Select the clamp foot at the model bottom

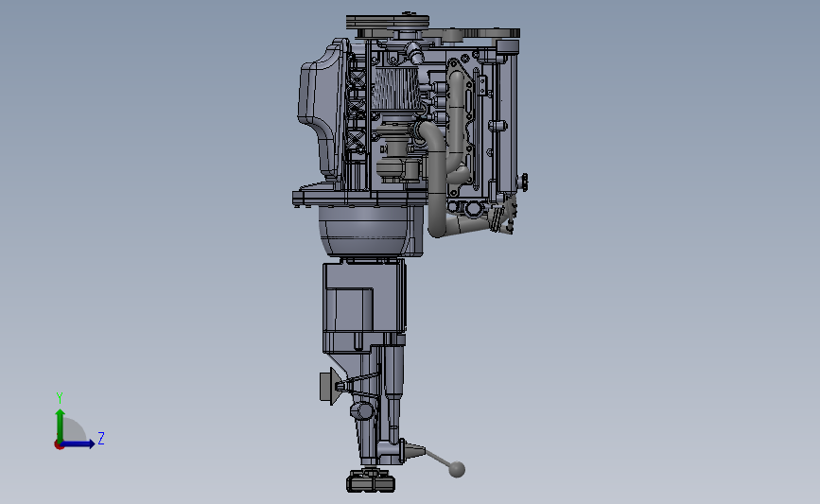point(370,481)
